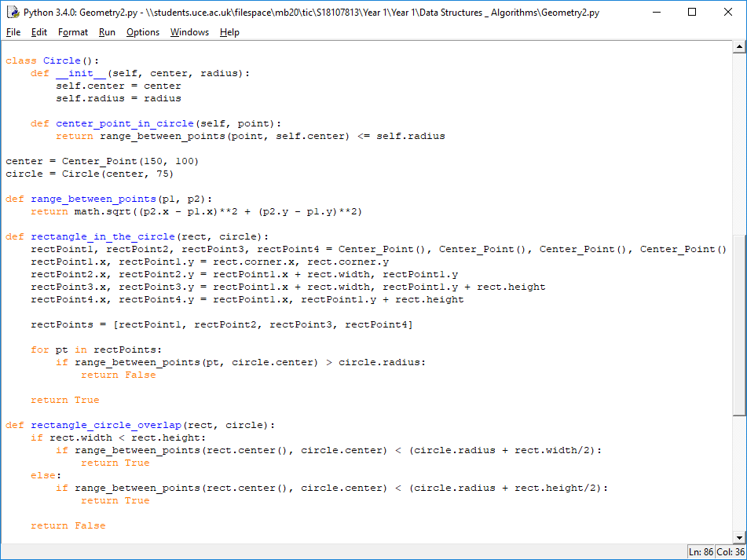This screenshot has width=747, height=560.
Task: Click the scrollbar down arrow
Action: [739, 538]
